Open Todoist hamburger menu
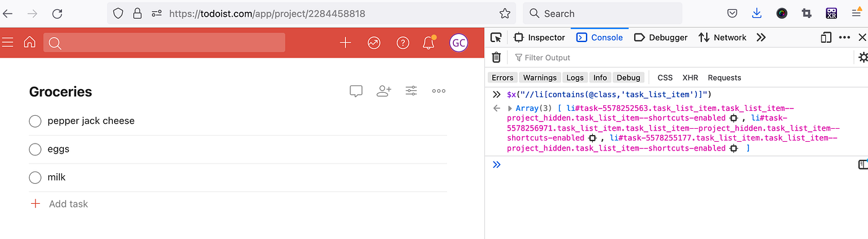 click(8, 42)
